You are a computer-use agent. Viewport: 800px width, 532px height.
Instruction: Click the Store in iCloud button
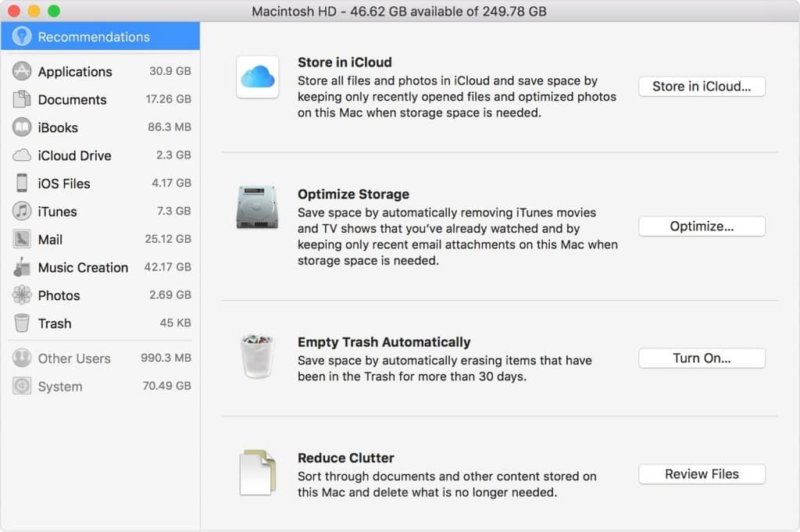[701, 86]
